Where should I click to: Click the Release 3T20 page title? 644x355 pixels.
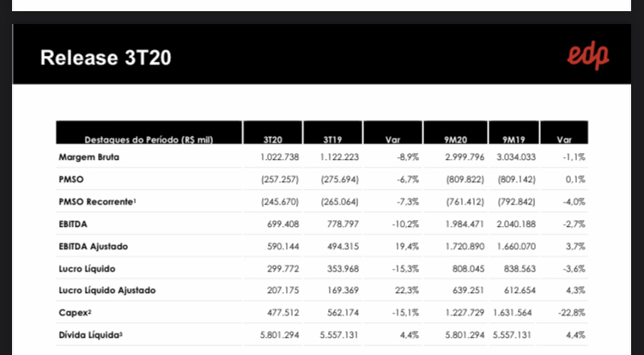click(x=106, y=58)
